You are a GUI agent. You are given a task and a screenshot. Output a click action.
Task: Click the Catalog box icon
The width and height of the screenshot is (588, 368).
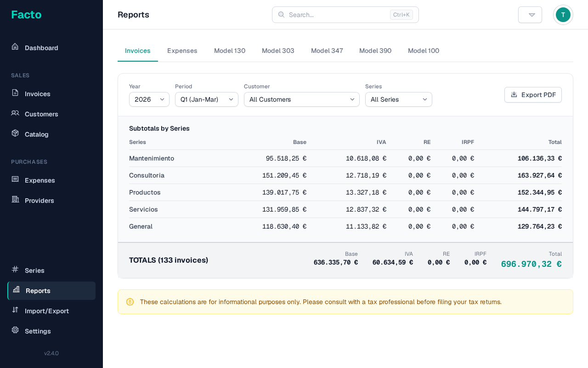pyautogui.click(x=15, y=133)
